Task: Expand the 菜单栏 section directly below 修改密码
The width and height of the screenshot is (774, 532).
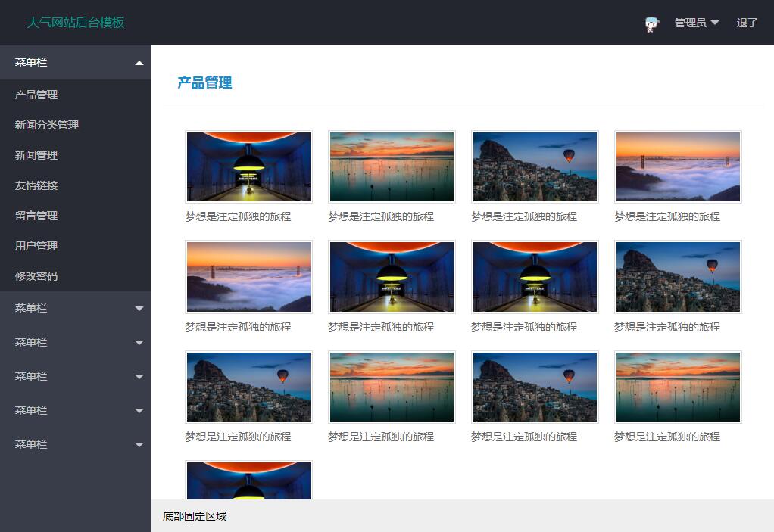Action: [76, 308]
